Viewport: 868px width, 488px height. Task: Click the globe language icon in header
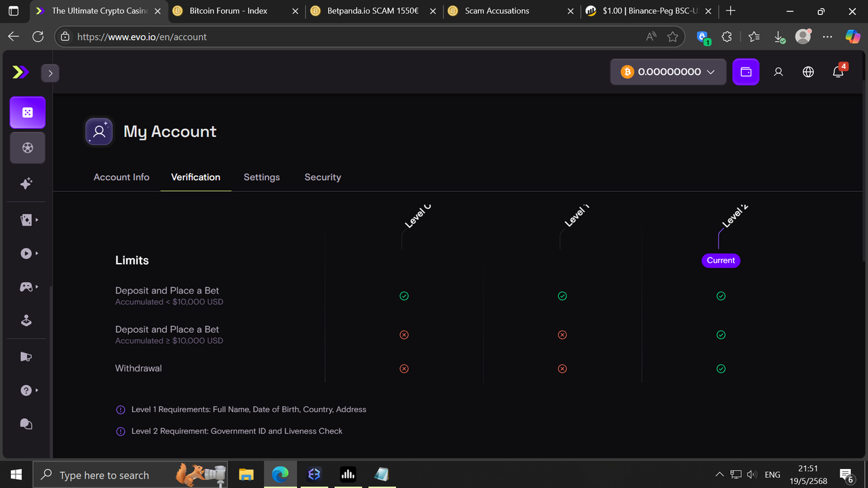808,71
